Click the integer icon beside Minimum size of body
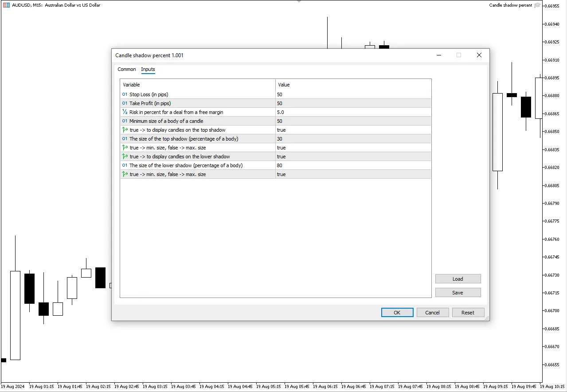Image resolution: width=567 pixels, height=392 pixels. 125,121
